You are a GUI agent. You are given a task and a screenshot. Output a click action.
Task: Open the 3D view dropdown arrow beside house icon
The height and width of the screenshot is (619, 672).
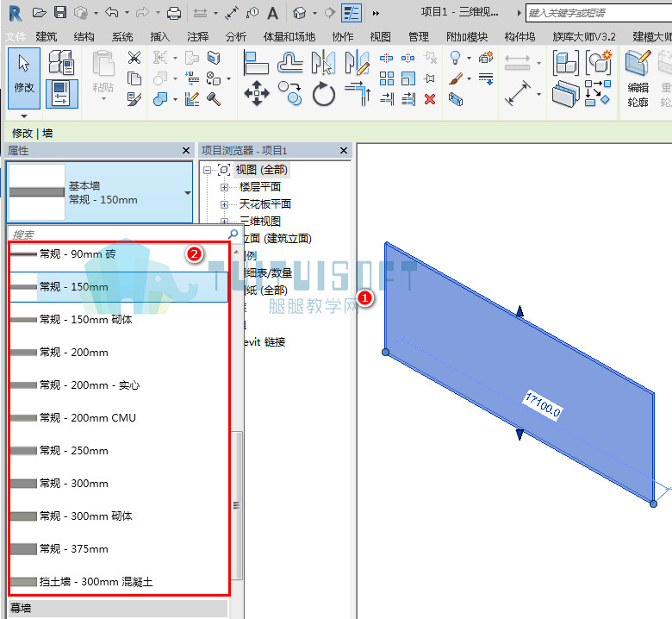pyautogui.click(x=315, y=13)
